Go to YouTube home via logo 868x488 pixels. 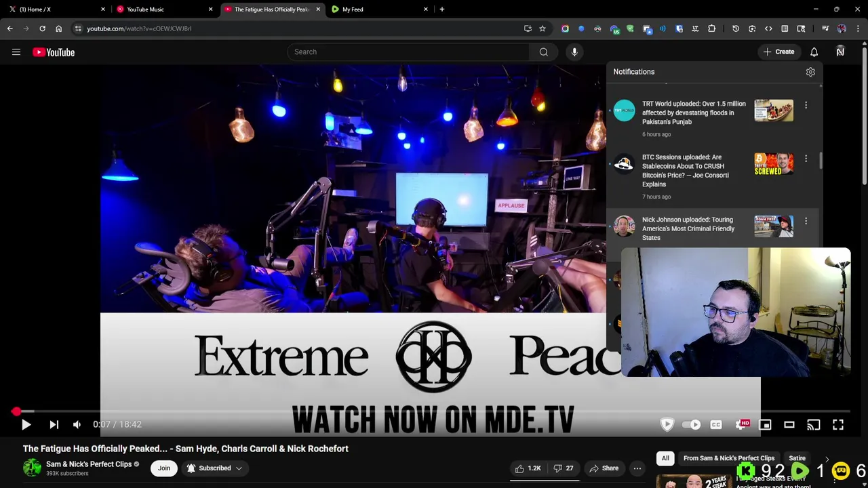click(x=54, y=52)
